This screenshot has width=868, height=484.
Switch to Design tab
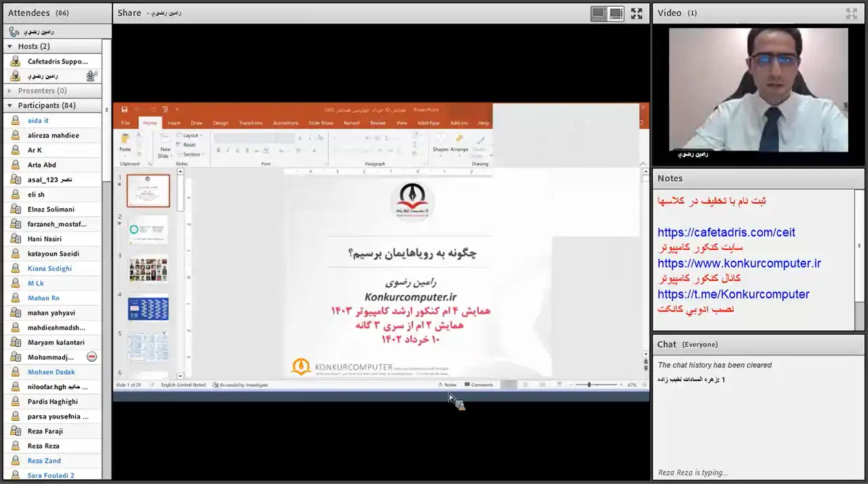coord(220,123)
